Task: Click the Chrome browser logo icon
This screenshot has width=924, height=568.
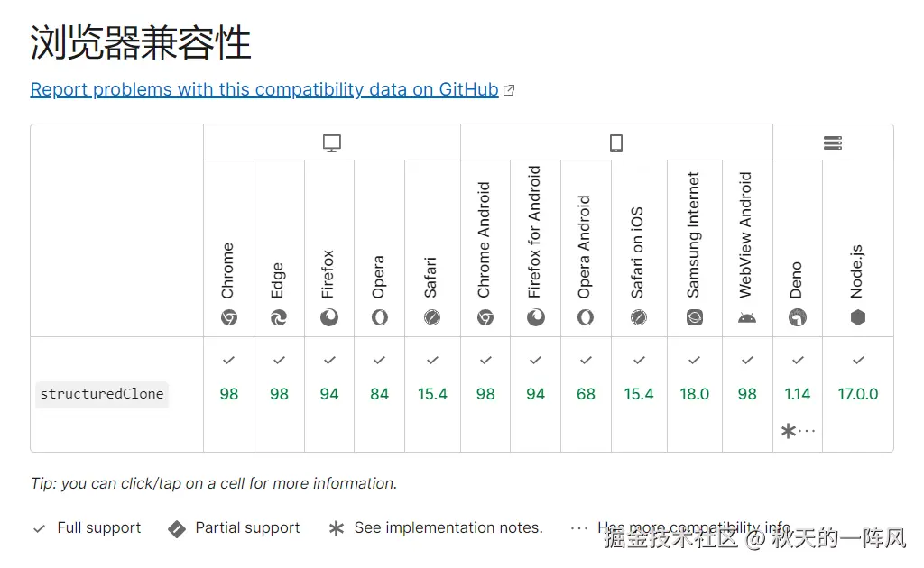Action: coord(229,317)
